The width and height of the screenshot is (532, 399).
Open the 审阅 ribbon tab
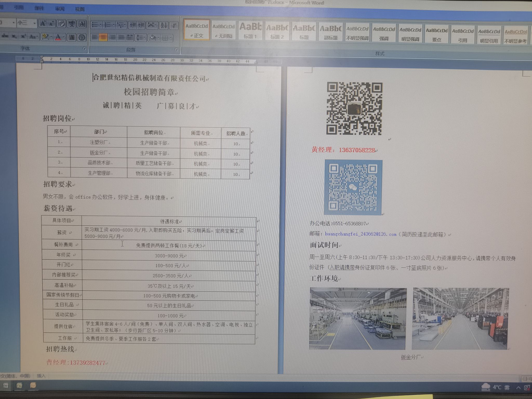59,9
